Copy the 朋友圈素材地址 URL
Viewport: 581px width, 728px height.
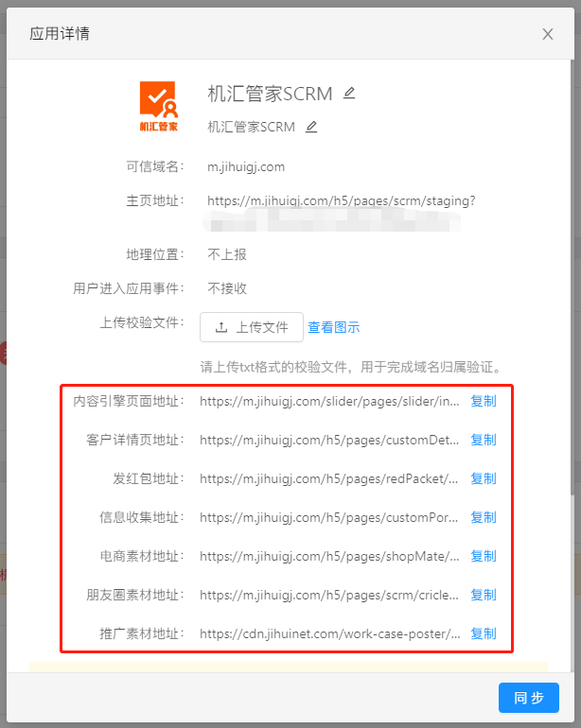click(484, 595)
